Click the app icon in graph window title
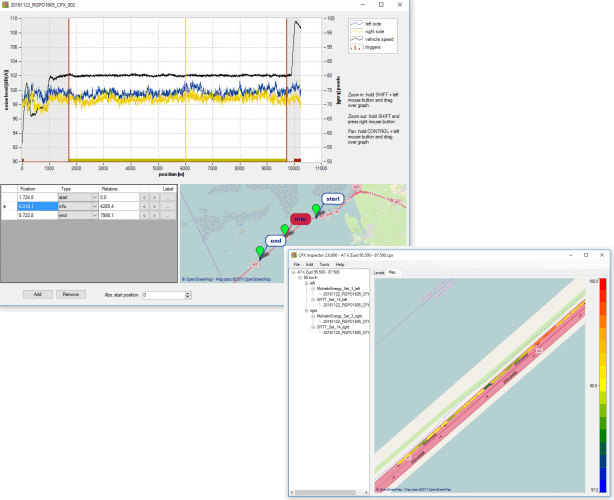 [5, 5]
